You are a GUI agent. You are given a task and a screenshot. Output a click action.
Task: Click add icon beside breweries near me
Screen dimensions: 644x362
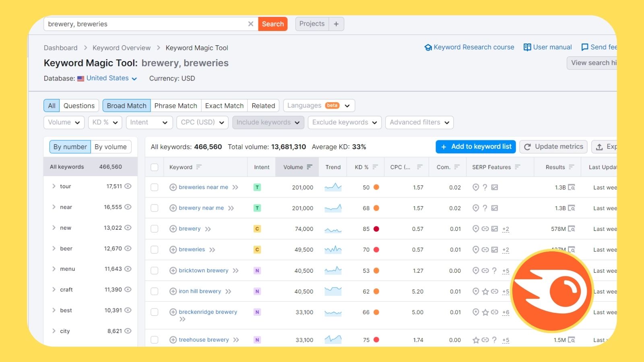[173, 187]
